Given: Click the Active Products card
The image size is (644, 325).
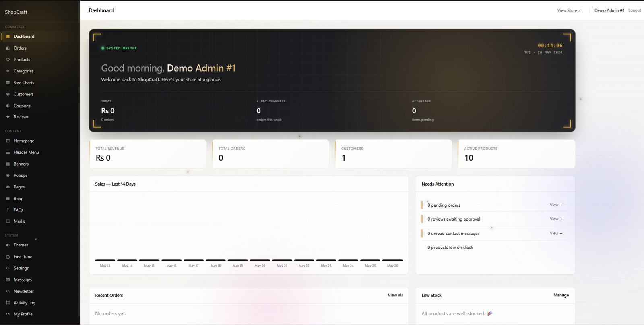Looking at the screenshot, I should tap(516, 154).
